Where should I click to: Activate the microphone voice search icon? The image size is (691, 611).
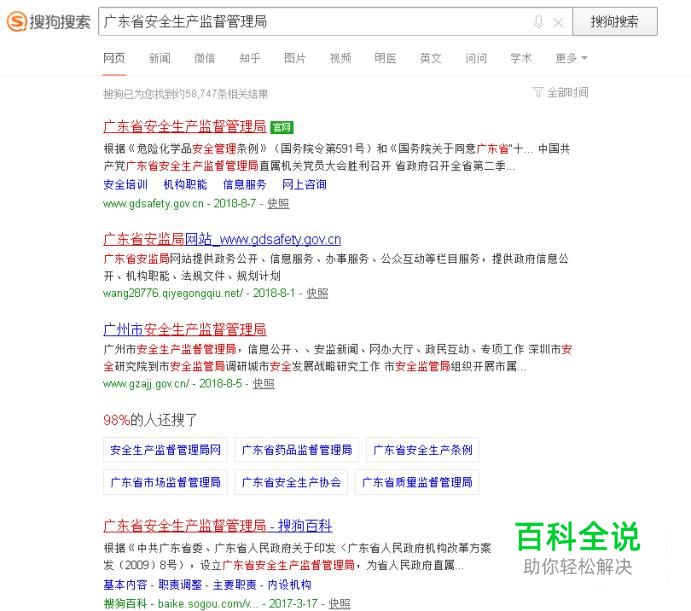tap(539, 22)
